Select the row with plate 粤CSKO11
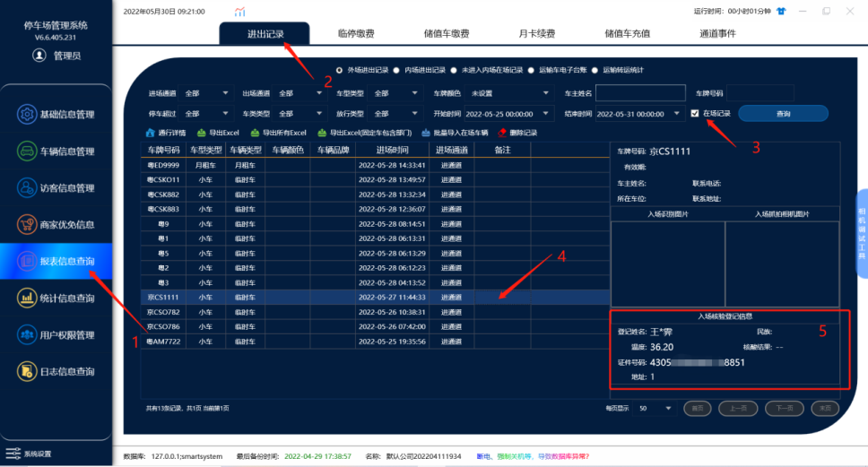The height and width of the screenshot is (467, 868). click(376, 180)
